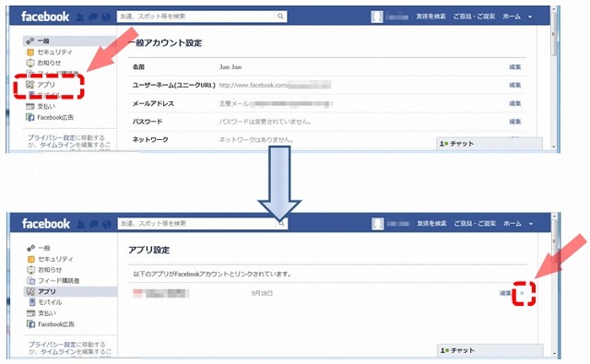
Task: Click the 支払い card icon on the 一般アカウント設定 page
Action: pyautogui.click(x=30, y=107)
